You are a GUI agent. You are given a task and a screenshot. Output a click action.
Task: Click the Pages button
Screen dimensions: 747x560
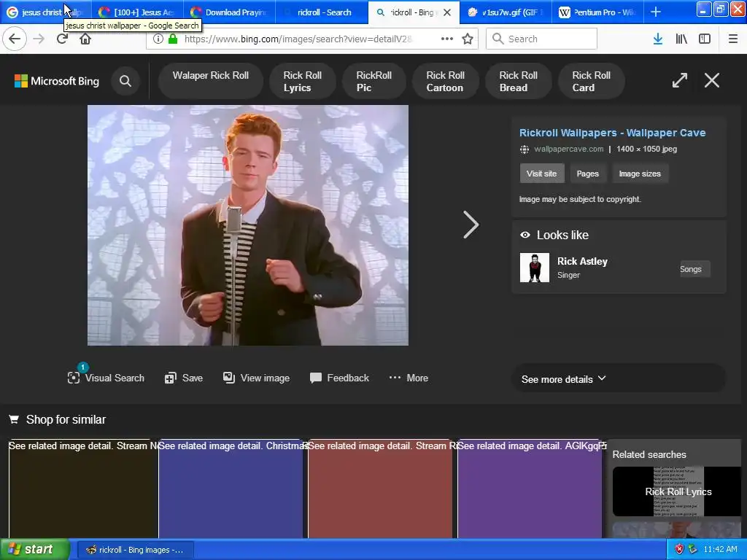click(x=587, y=174)
